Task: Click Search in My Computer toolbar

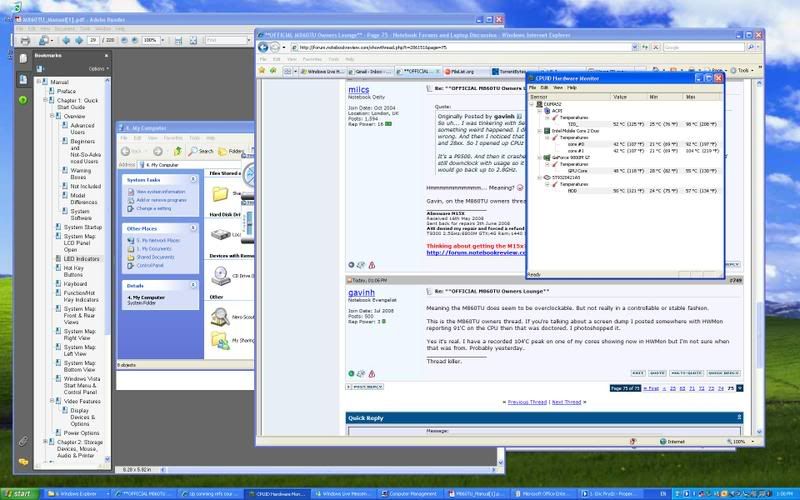Action: tap(201, 151)
